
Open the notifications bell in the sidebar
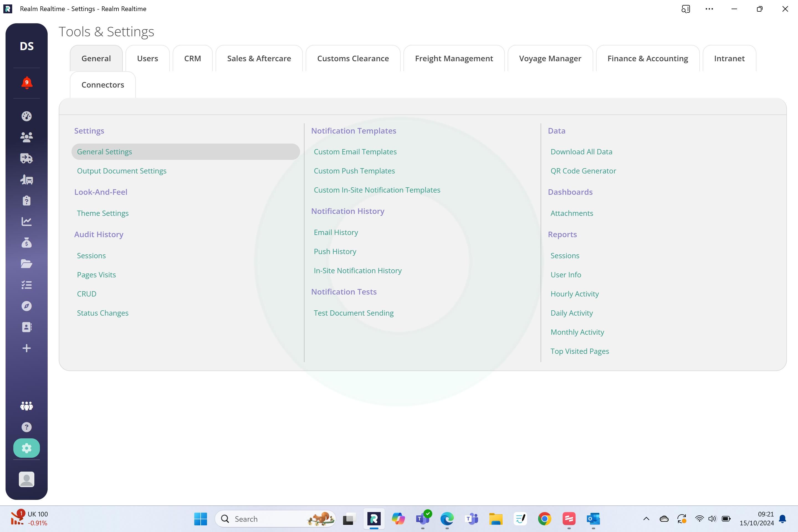point(27,83)
